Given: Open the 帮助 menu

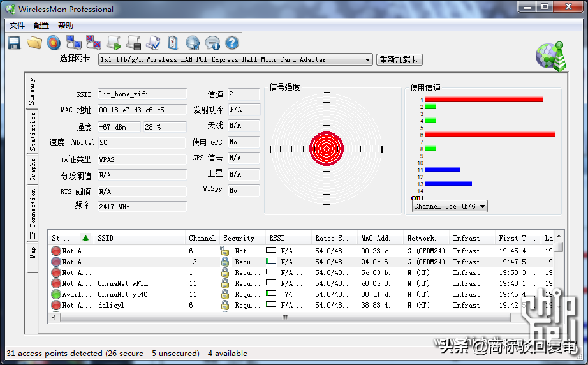Looking at the screenshot, I should 66,26.
